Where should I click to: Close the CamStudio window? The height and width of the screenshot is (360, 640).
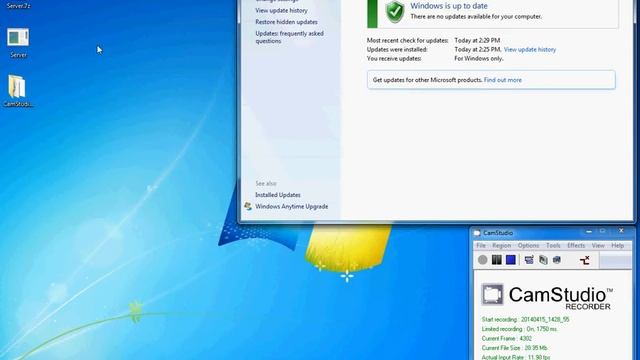click(x=621, y=231)
